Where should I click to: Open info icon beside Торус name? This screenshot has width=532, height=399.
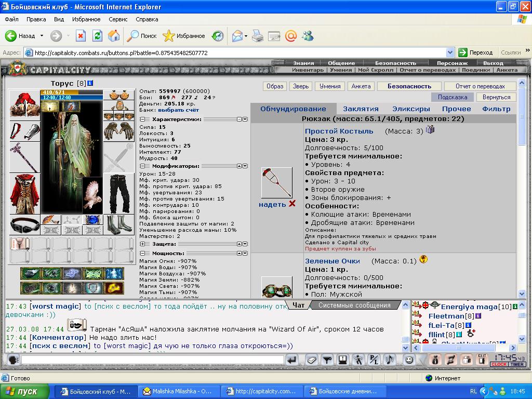[x=90, y=83]
